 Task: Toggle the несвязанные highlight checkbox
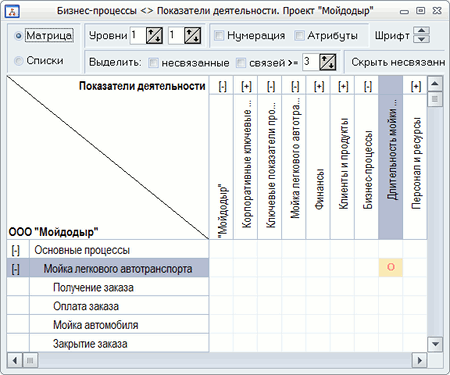(153, 62)
